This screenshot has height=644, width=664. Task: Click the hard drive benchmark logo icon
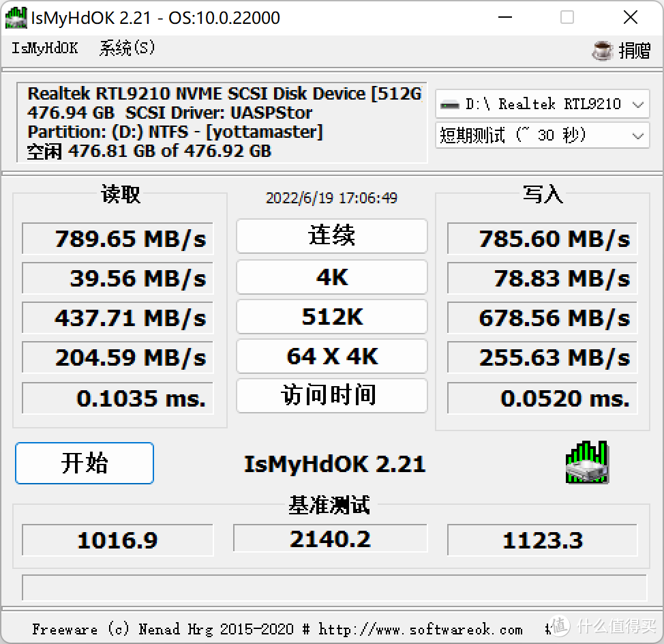tap(588, 463)
